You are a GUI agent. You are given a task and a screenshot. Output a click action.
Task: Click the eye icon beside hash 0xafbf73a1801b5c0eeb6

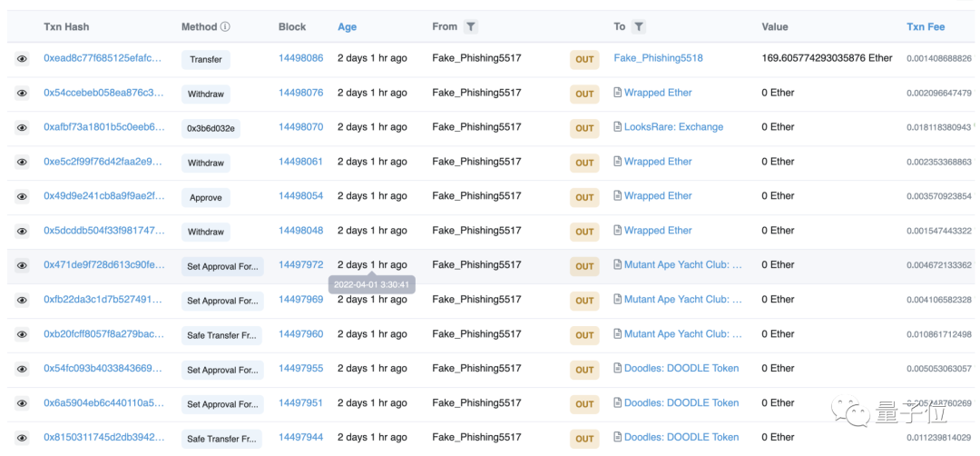[x=22, y=128]
